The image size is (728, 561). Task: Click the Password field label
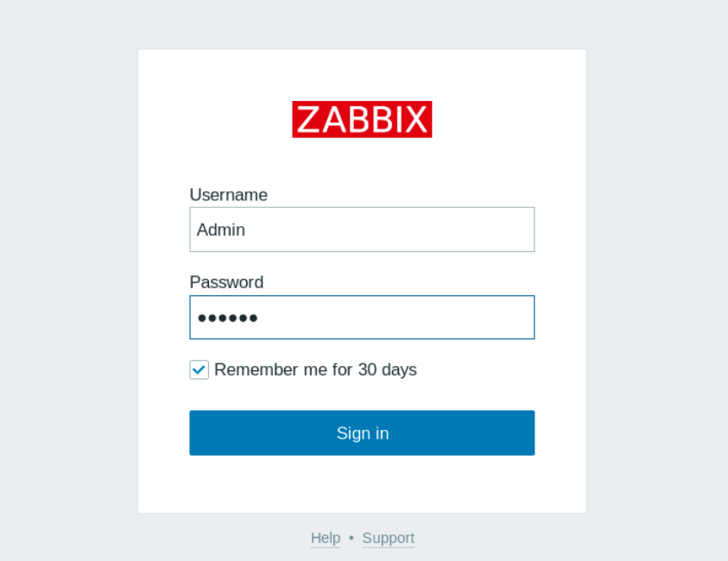[226, 282]
